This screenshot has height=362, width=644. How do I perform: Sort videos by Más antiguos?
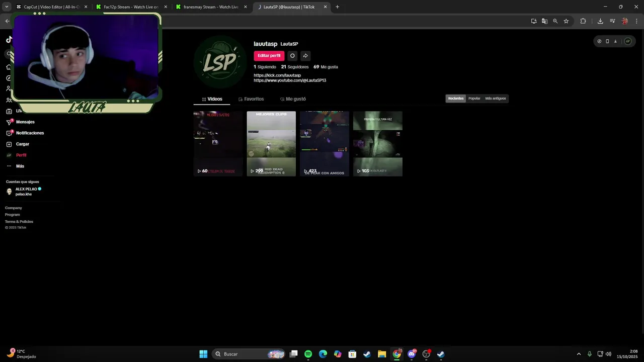tap(496, 99)
